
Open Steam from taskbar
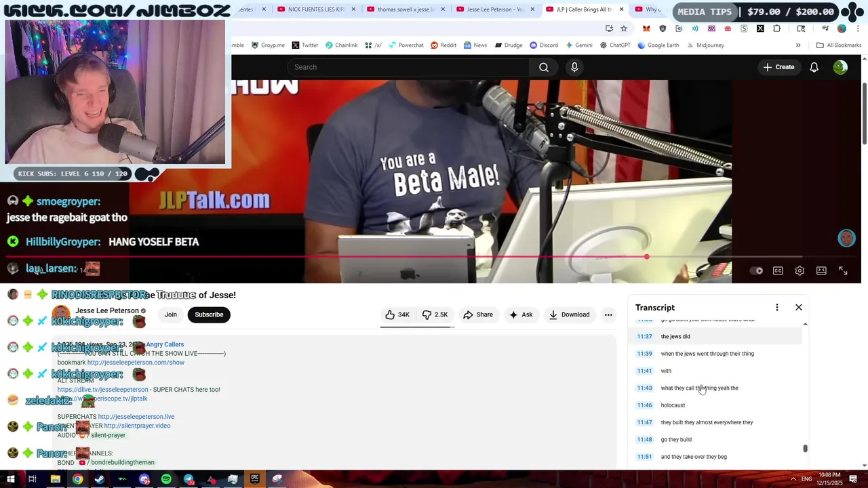(x=100, y=479)
